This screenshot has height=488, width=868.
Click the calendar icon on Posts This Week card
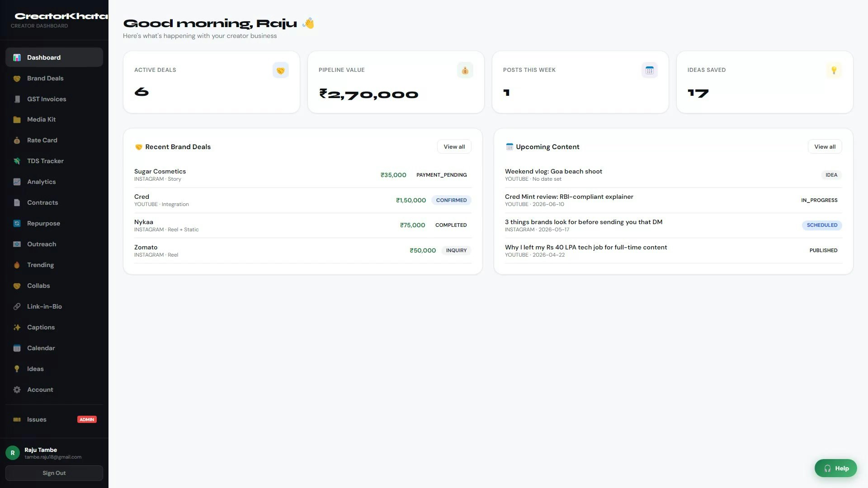(x=649, y=70)
